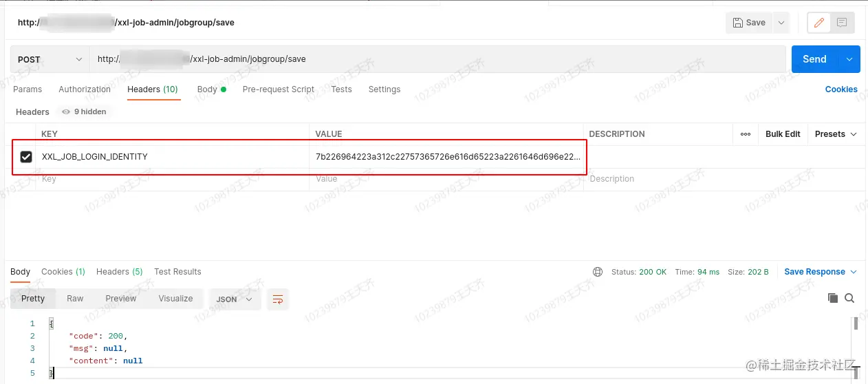868x384 pixels.
Task: Open the Pre-request Script tab
Action: coord(279,89)
